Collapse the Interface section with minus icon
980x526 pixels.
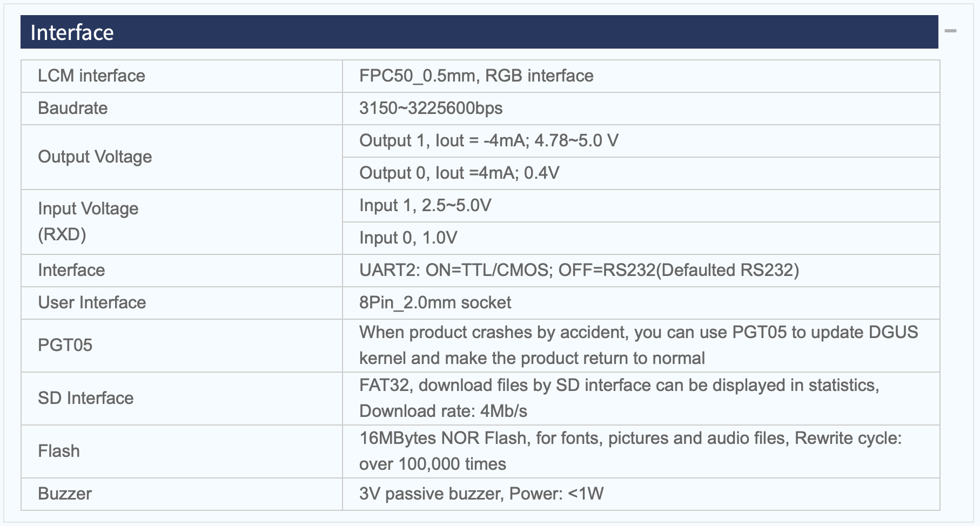pos(950,31)
